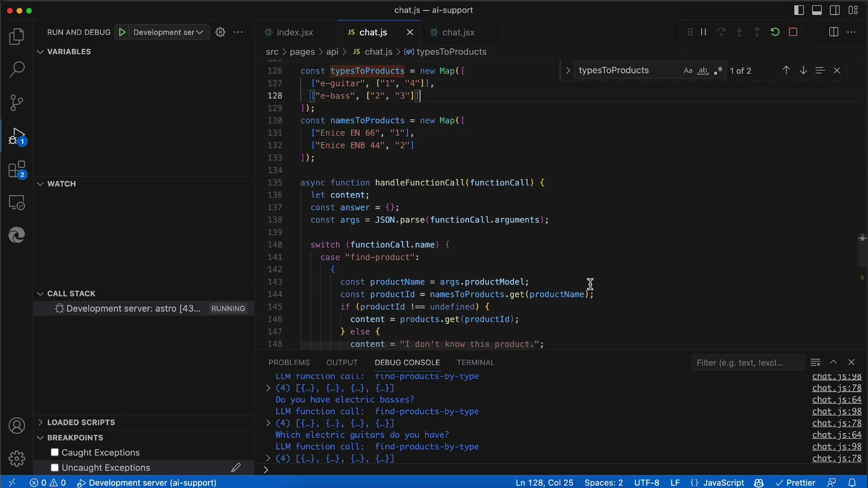The image size is (868, 488).
Task: Open the Run and Debug view icon
Action: [x=17, y=136]
